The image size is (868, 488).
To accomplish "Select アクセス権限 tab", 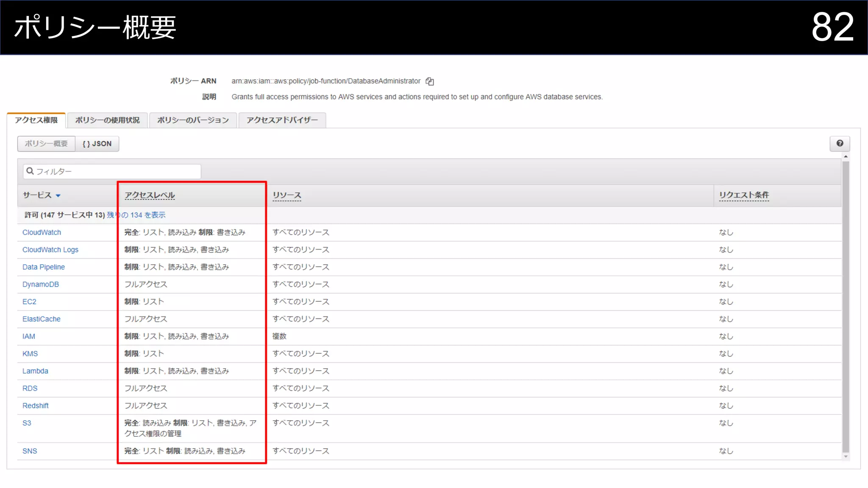I will (36, 120).
